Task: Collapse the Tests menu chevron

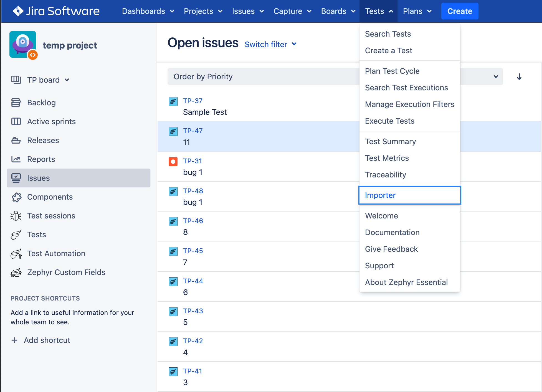Action: (x=391, y=11)
